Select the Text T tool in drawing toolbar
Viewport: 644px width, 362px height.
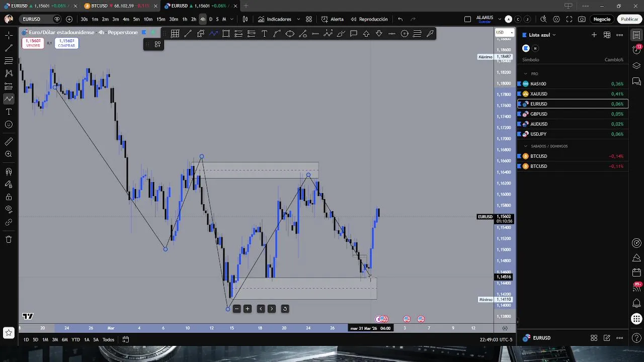[x=264, y=34]
